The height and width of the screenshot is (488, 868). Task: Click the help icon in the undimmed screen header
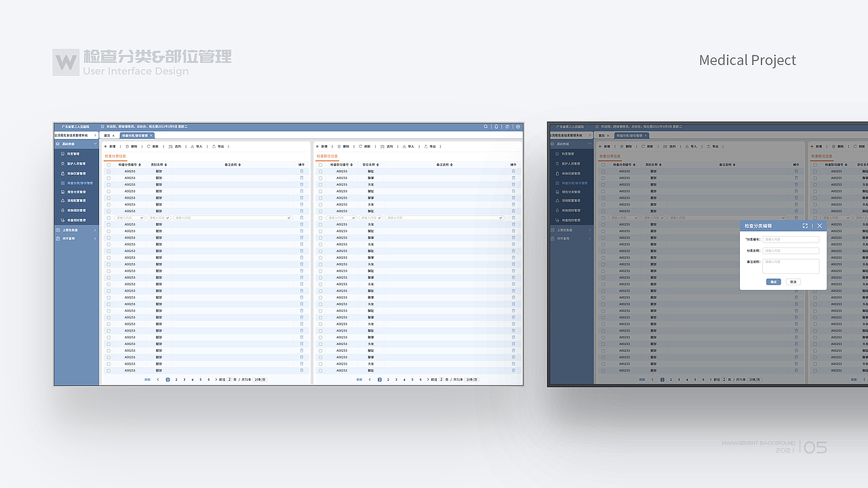pyautogui.click(x=507, y=127)
